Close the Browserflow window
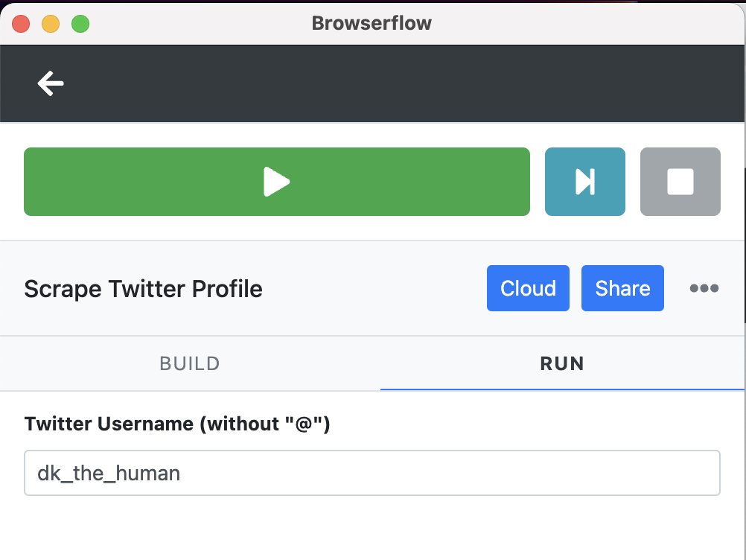 pos(21,24)
